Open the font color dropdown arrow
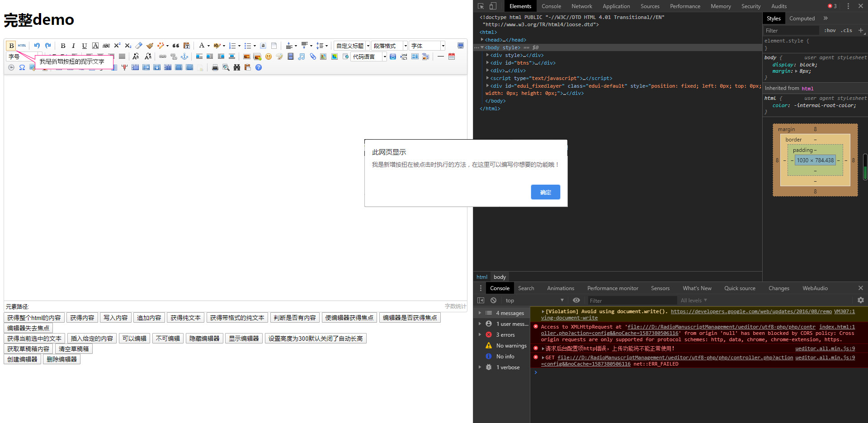868x423 pixels. point(208,46)
